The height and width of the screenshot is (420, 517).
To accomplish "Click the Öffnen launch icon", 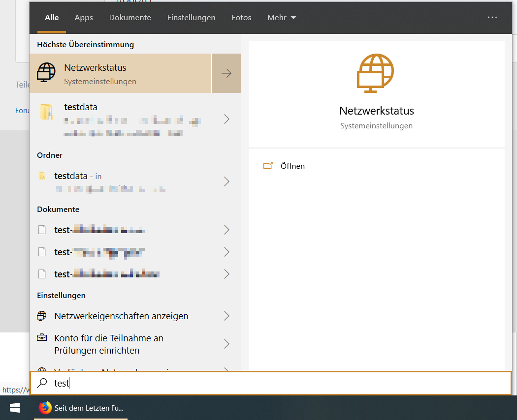I will pos(268,166).
